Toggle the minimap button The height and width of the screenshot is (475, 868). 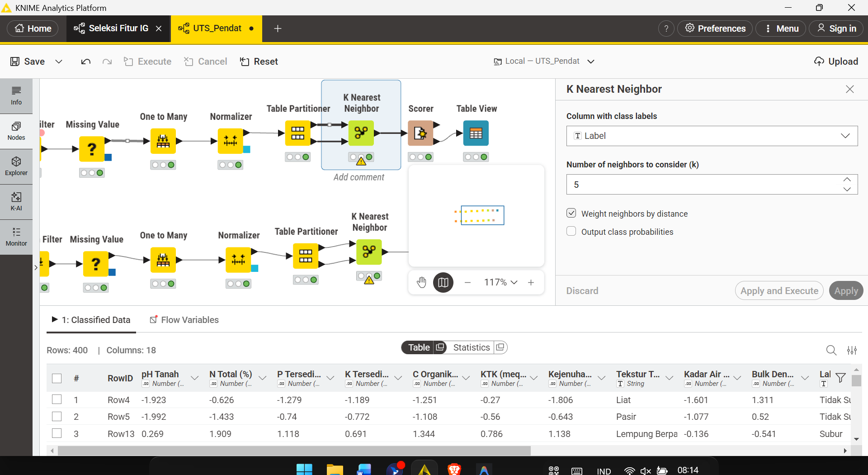[443, 282]
